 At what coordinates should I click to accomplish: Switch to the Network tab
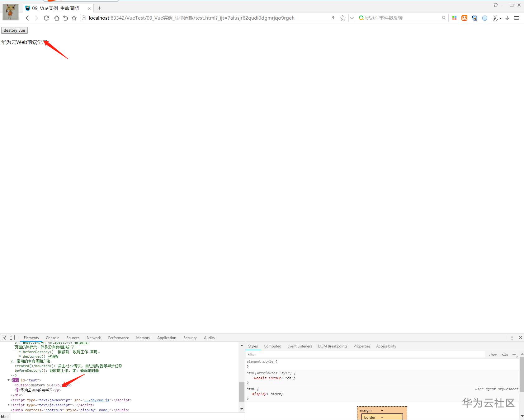pos(94,338)
